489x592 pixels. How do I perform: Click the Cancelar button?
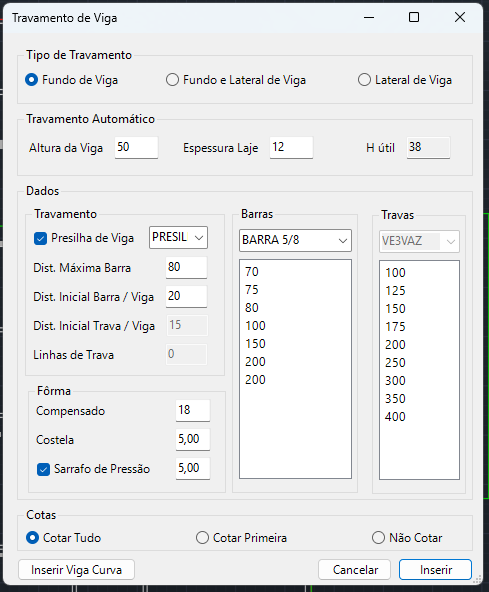pos(355,570)
